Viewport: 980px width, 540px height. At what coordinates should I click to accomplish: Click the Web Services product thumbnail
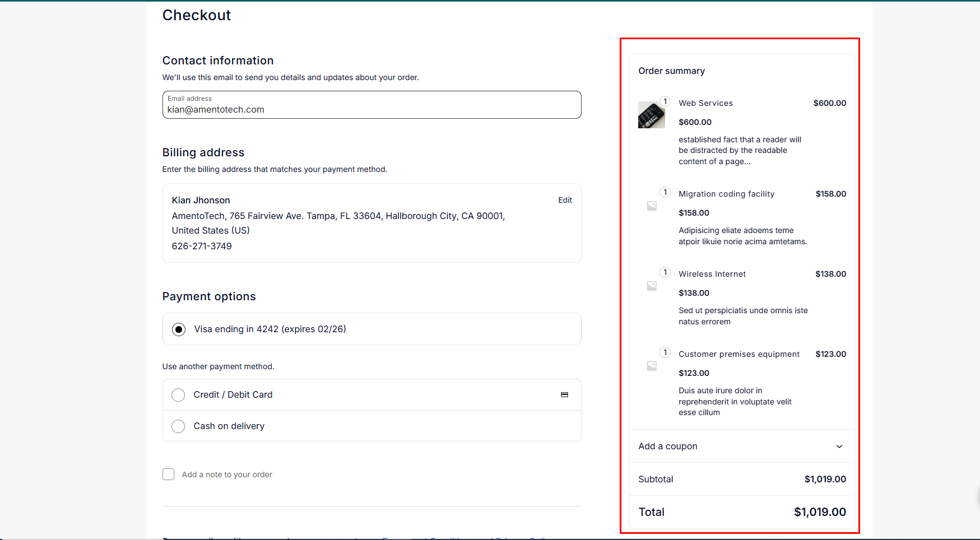pyautogui.click(x=651, y=115)
